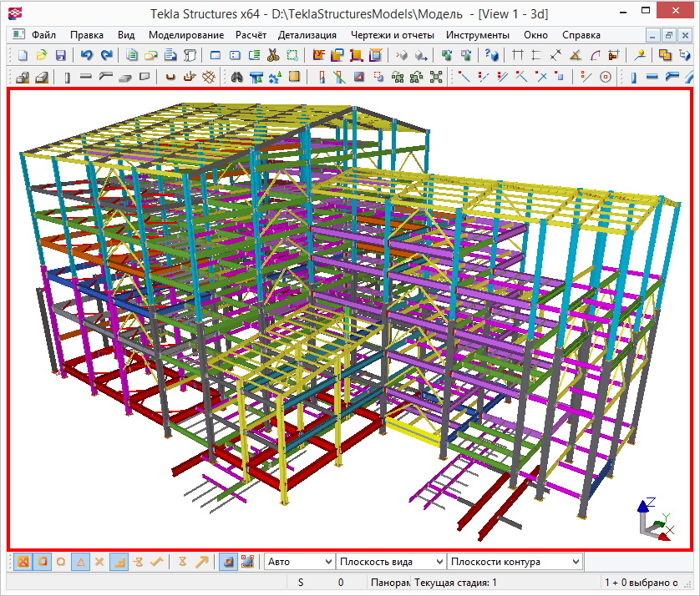Click the scissors clip plane icon
This screenshot has height=596, width=700.
pos(273,55)
